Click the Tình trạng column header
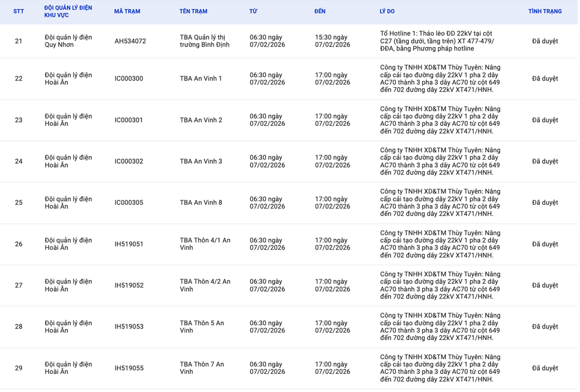Viewport: 580px width, 392px height. [544, 11]
